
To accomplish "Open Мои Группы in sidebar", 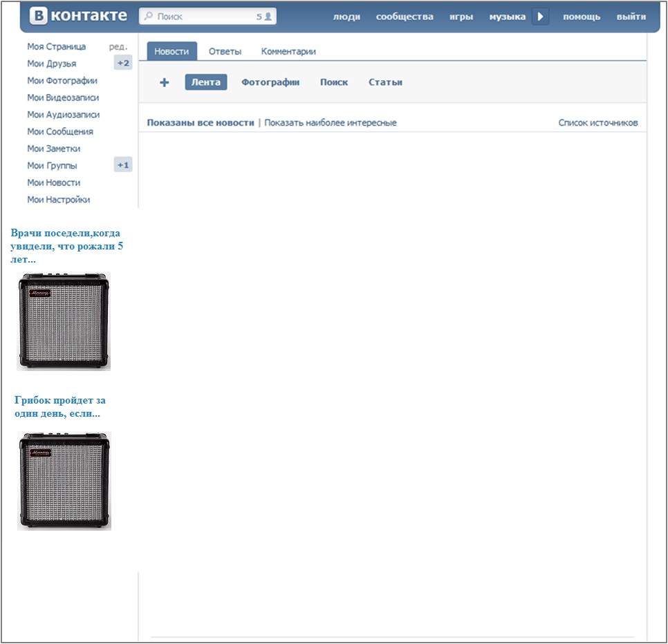I will (52, 166).
